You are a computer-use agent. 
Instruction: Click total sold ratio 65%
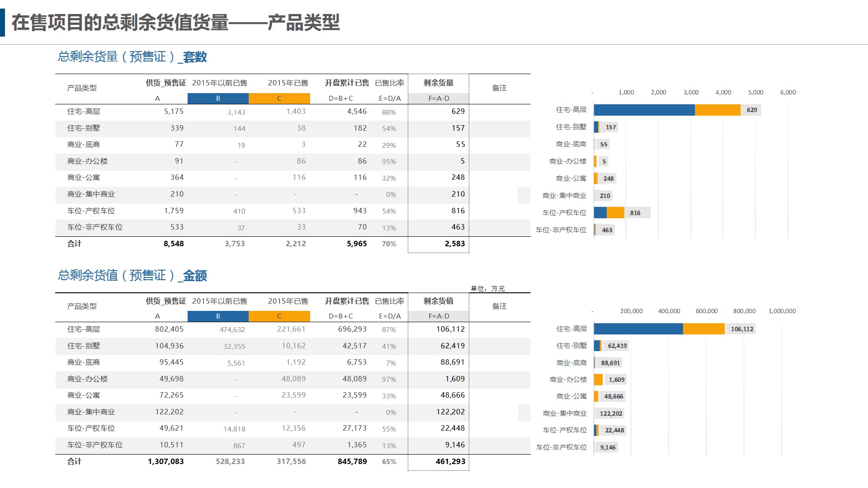pyautogui.click(x=389, y=462)
